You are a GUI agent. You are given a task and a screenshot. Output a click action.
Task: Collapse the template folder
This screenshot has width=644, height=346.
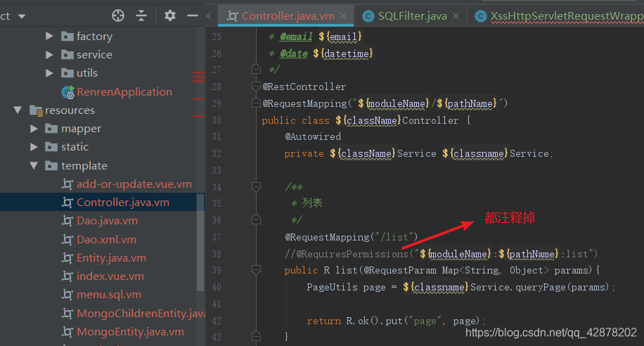point(34,165)
